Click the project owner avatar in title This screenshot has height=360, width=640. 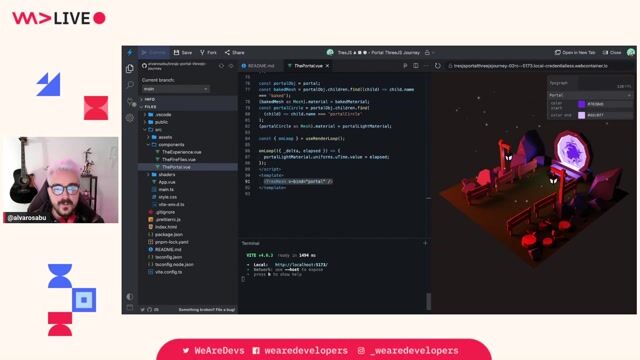(x=330, y=52)
